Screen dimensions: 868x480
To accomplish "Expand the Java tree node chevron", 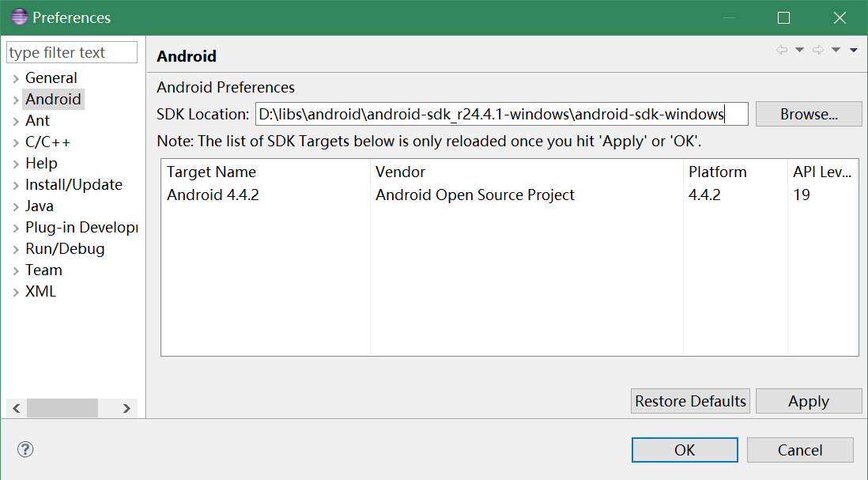I will (16, 206).
